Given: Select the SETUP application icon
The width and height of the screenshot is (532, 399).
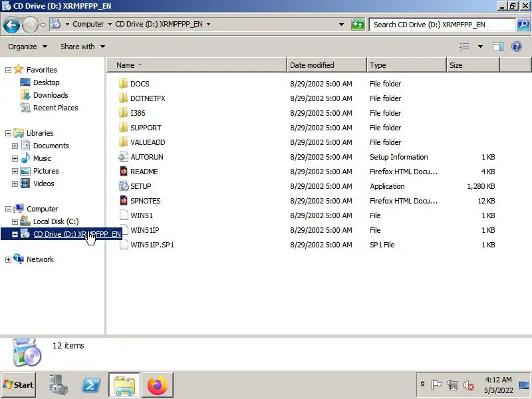Looking at the screenshot, I should 124,186.
